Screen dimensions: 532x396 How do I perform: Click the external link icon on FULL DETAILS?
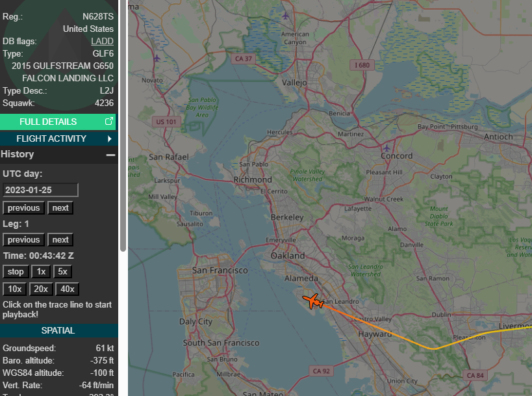click(108, 122)
